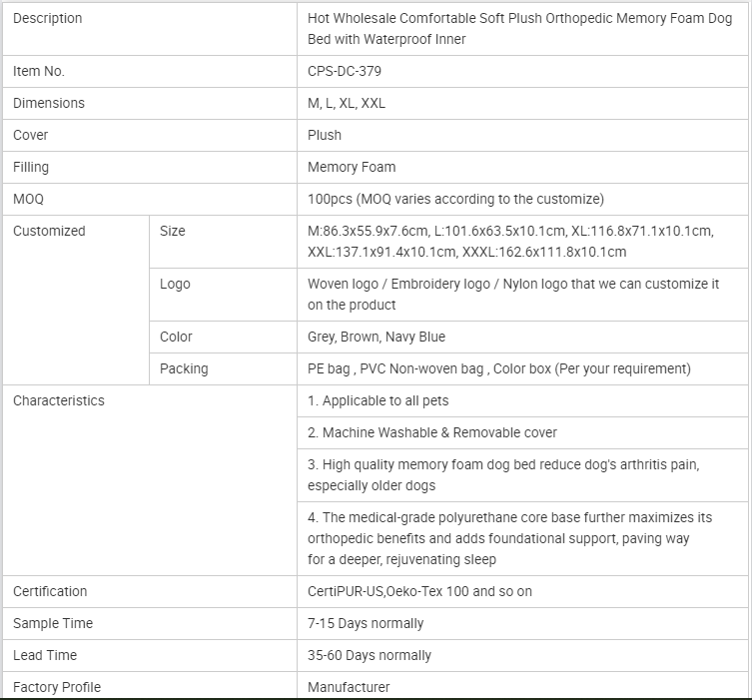Click the item number CPS-DC-379
Screen dimensions: 752x700
(x=345, y=71)
